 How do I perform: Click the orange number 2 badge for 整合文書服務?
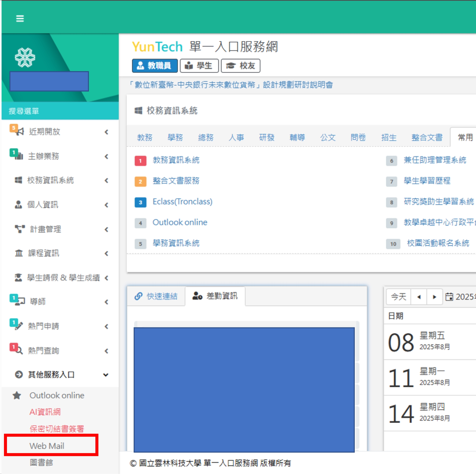click(x=140, y=182)
